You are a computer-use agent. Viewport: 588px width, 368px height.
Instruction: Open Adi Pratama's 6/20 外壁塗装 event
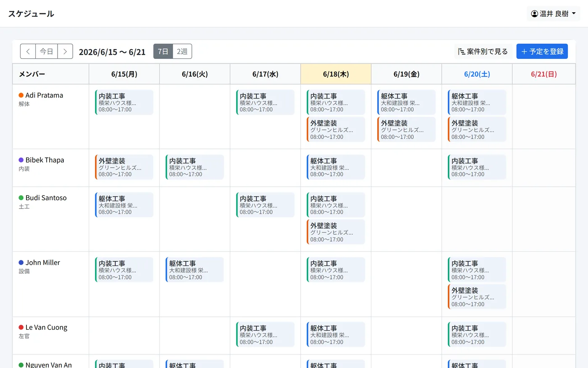pyautogui.click(x=477, y=130)
